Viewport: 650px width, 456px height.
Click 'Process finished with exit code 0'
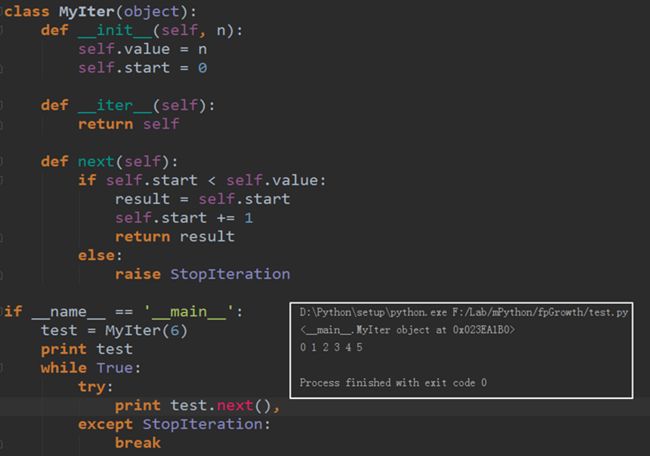click(x=393, y=383)
